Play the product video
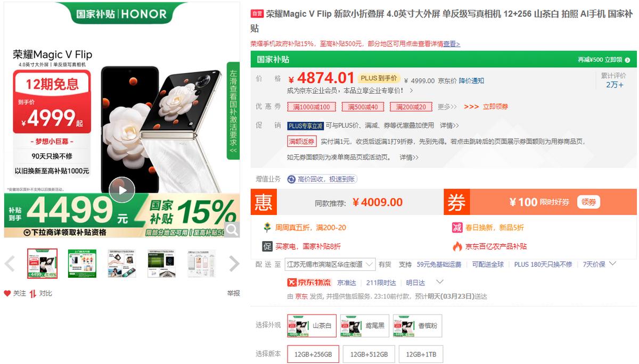Screen dimensions: 639x364 (x=122, y=189)
